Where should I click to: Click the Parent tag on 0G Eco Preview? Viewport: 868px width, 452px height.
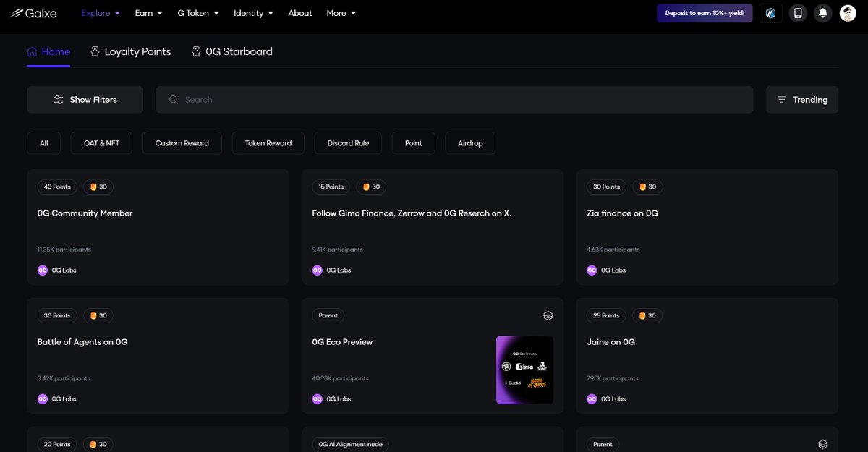pyautogui.click(x=328, y=315)
